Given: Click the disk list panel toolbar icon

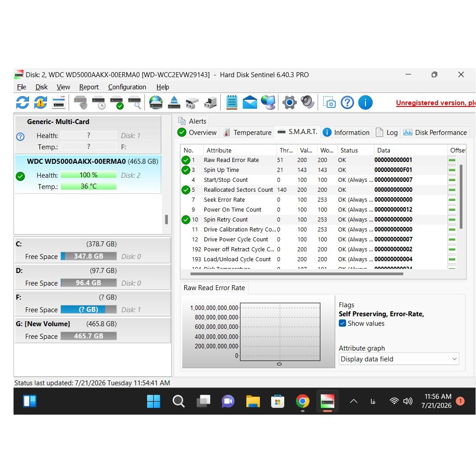Looking at the screenshot, I should click(x=59, y=102).
